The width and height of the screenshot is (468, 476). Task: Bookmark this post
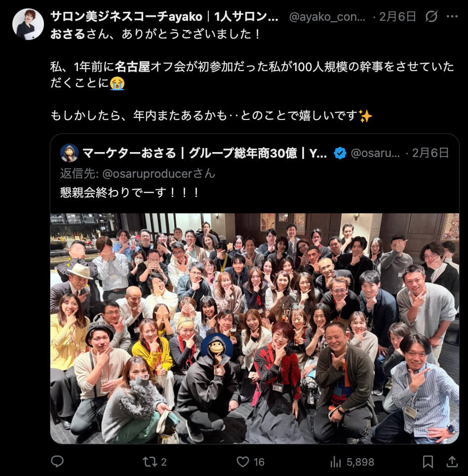[x=428, y=462]
